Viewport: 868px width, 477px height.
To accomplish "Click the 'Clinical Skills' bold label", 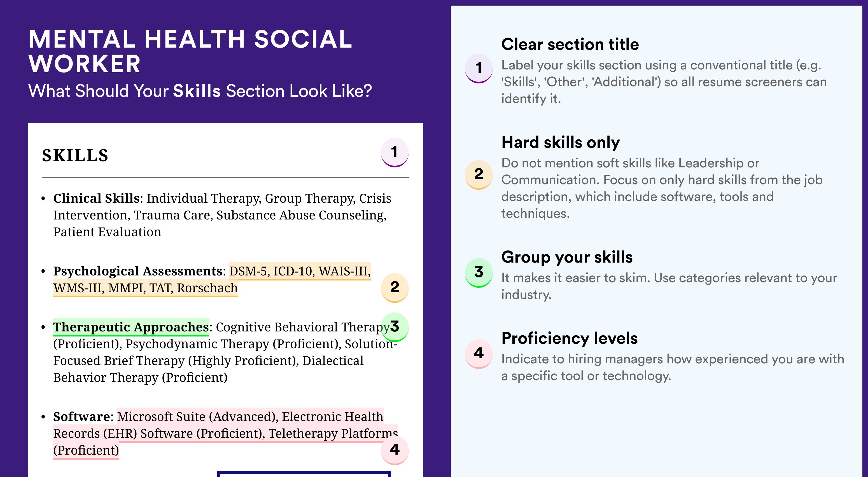I will (96, 198).
